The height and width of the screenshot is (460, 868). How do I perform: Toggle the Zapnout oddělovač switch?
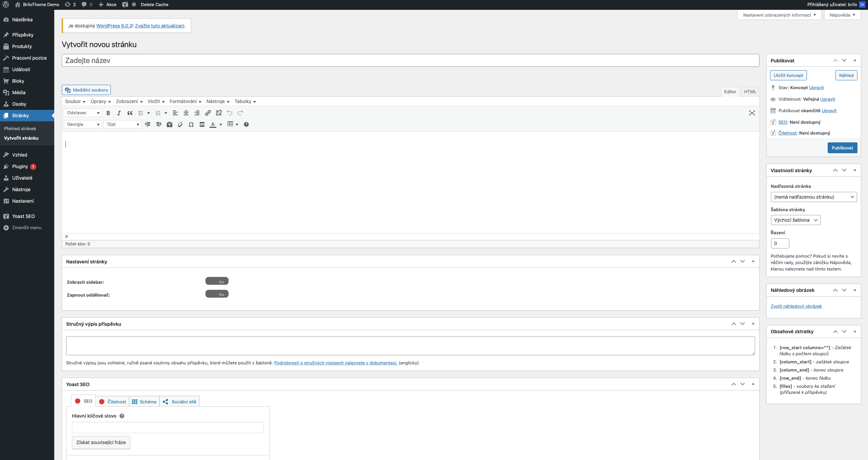tap(217, 294)
